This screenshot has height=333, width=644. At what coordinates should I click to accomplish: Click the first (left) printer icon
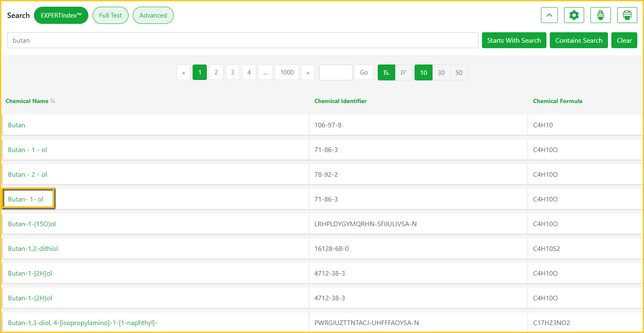point(600,15)
